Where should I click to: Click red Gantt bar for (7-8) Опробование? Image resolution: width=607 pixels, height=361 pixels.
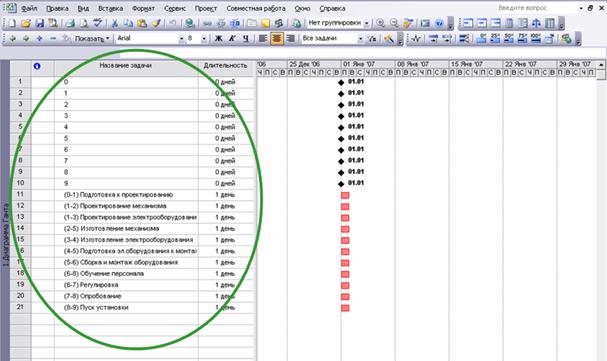click(x=345, y=297)
